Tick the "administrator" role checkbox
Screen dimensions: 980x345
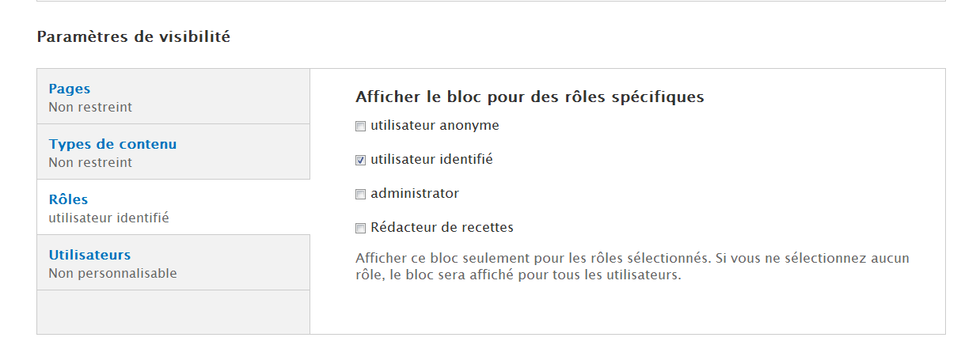click(360, 194)
